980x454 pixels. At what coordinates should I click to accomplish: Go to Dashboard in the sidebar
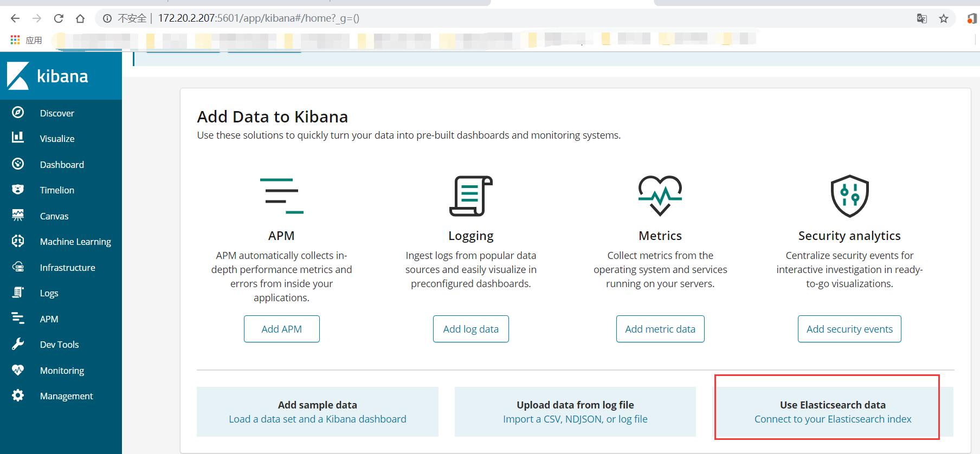click(x=62, y=165)
